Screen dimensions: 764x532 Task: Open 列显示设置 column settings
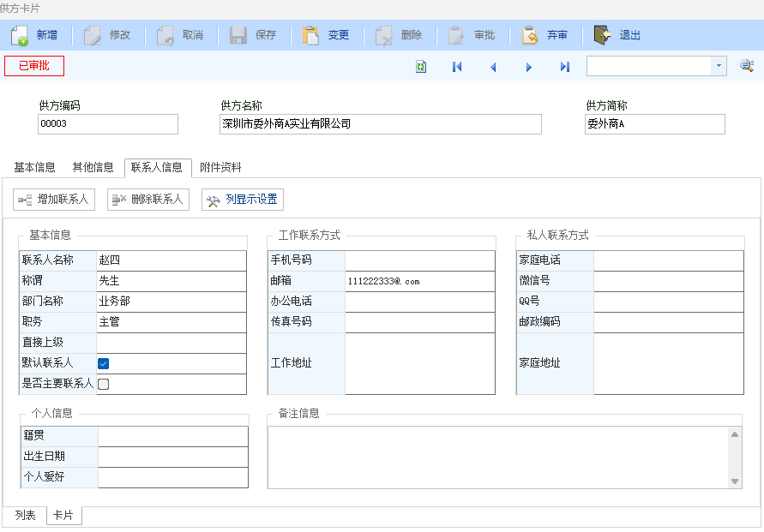coord(242,200)
